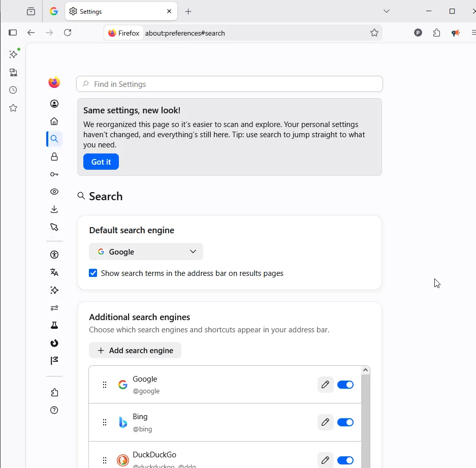The height and width of the screenshot is (468, 476).
Task: Click the Find in Settings search field
Action: pyautogui.click(x=230, y=84)
